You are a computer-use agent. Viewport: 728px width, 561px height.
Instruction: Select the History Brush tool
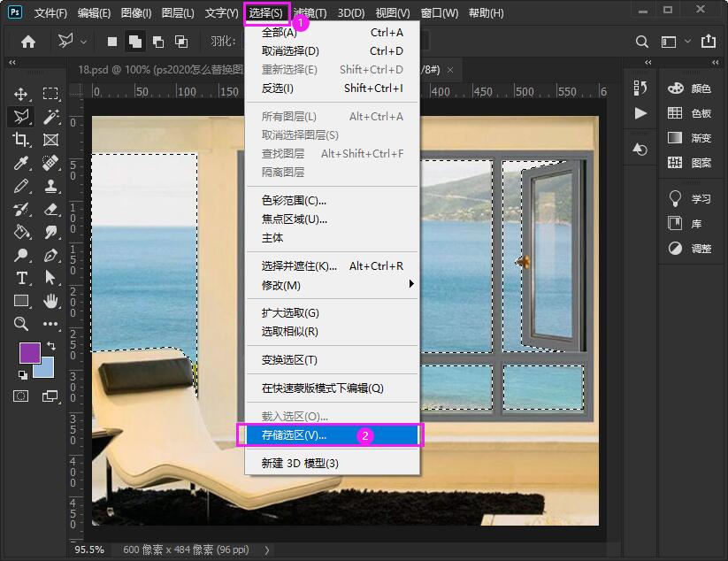tap(21, 209)
